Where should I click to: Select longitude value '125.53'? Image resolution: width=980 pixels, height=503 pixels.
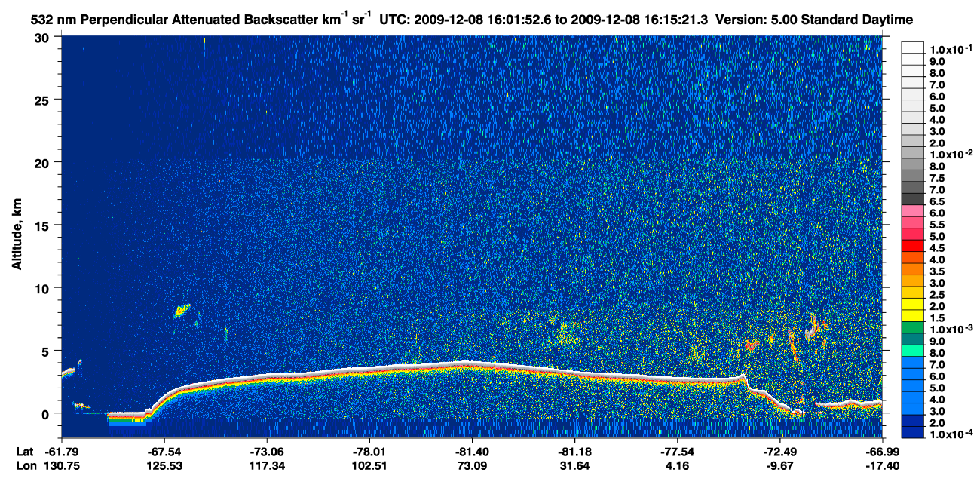coord(164,465)
